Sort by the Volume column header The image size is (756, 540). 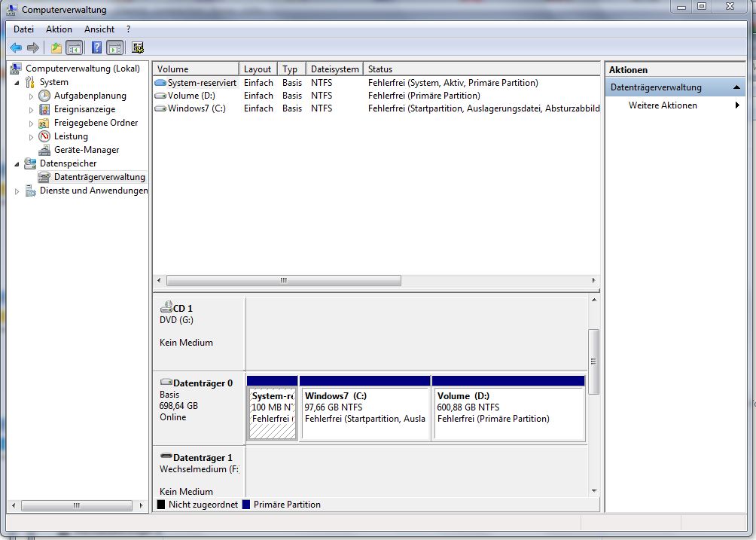[x=196, y=69]
